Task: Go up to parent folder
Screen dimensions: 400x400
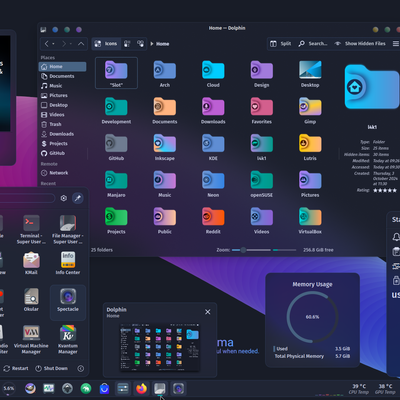Action: pos(81,44)
